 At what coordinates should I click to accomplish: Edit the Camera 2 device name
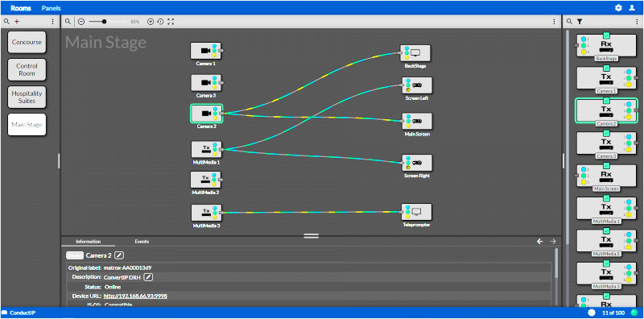click(118, 255)
